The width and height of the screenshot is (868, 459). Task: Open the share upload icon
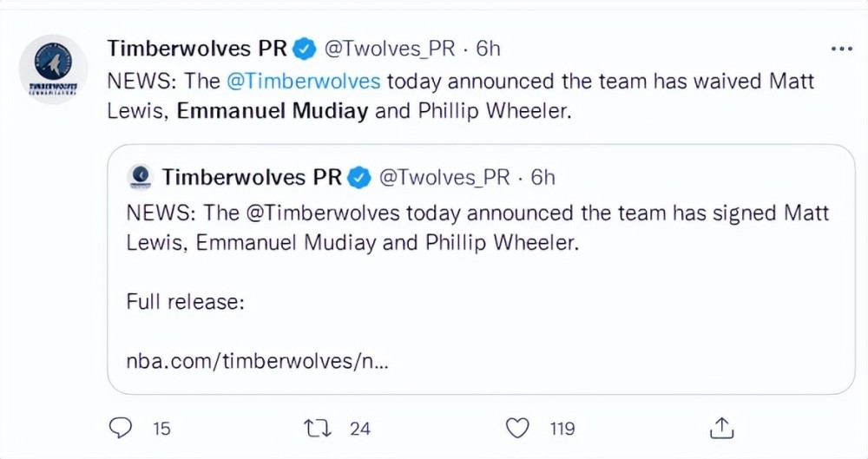(722, 428)
